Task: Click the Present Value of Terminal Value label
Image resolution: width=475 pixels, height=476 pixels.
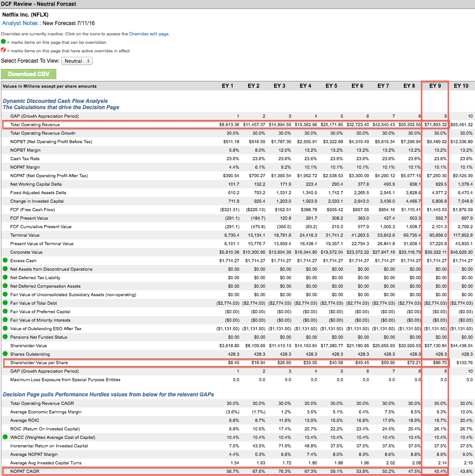Action: pyautogui.click(x=42, y=244)
